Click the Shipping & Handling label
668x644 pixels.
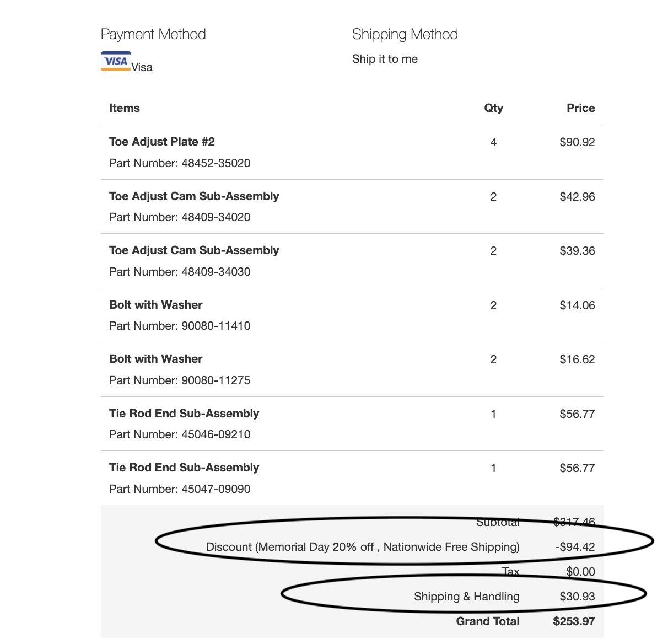click(467, 597)
